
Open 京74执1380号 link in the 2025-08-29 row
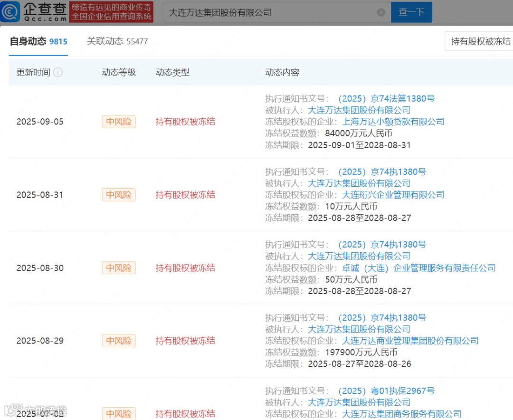(382, 317)
